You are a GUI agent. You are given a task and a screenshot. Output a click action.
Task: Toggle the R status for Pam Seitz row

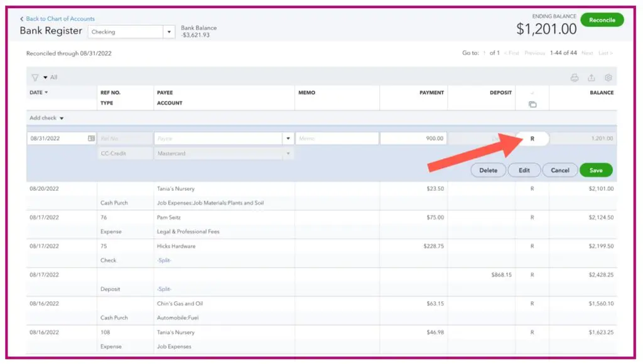(x=532, y=218)
